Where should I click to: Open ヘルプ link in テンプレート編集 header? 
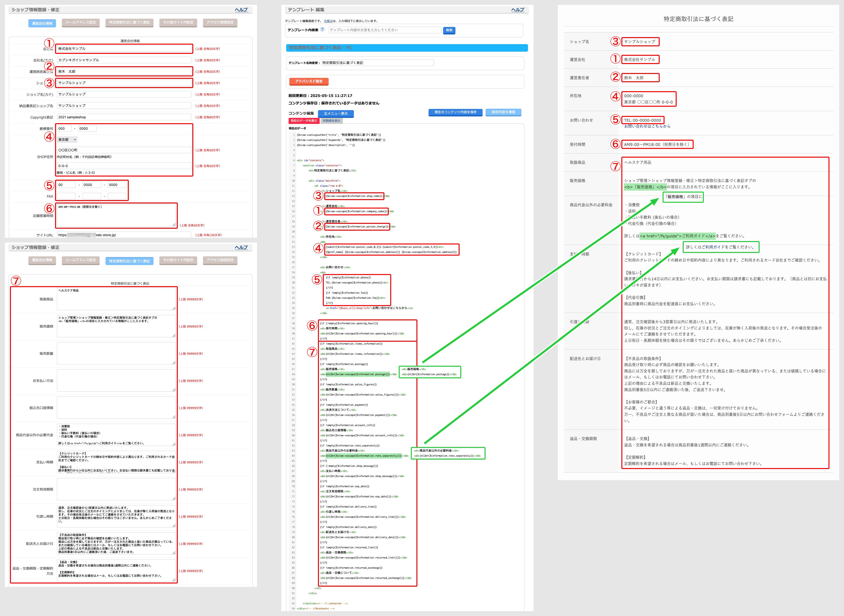[517, 10]
